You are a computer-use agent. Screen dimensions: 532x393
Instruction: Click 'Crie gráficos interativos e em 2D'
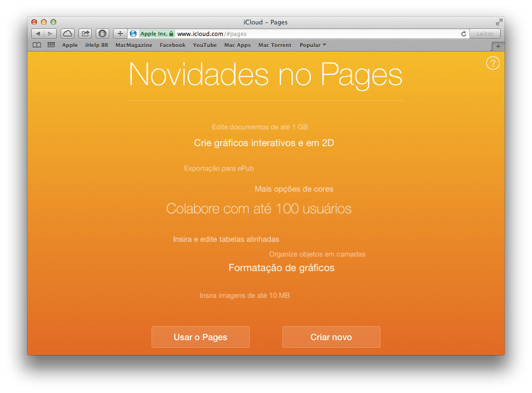pyautogui.click(x=264, y=143)
